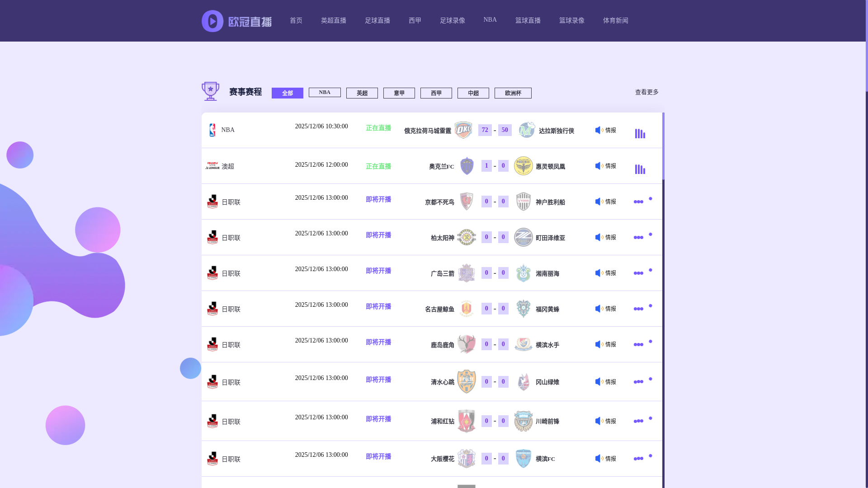Image resolution: width=868 pixels, height=488 pixels.
Task: Select the 英超 filter tab
Action: tap(362, 93)
